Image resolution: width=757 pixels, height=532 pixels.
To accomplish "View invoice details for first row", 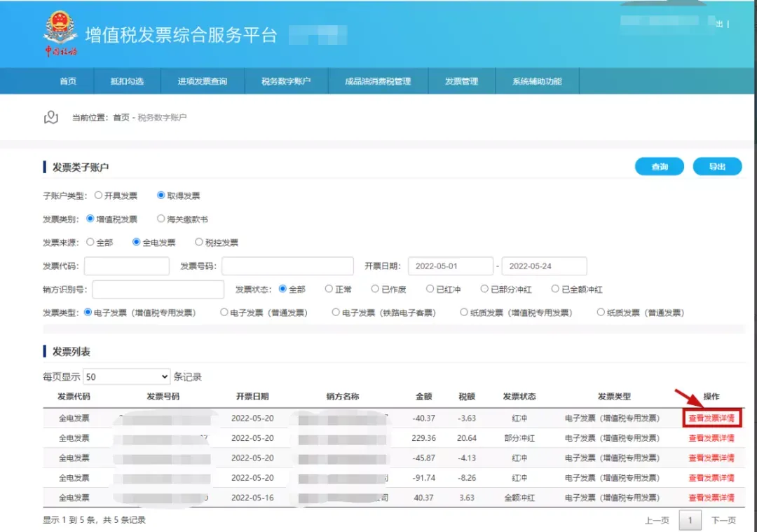I will coord(711,418).
